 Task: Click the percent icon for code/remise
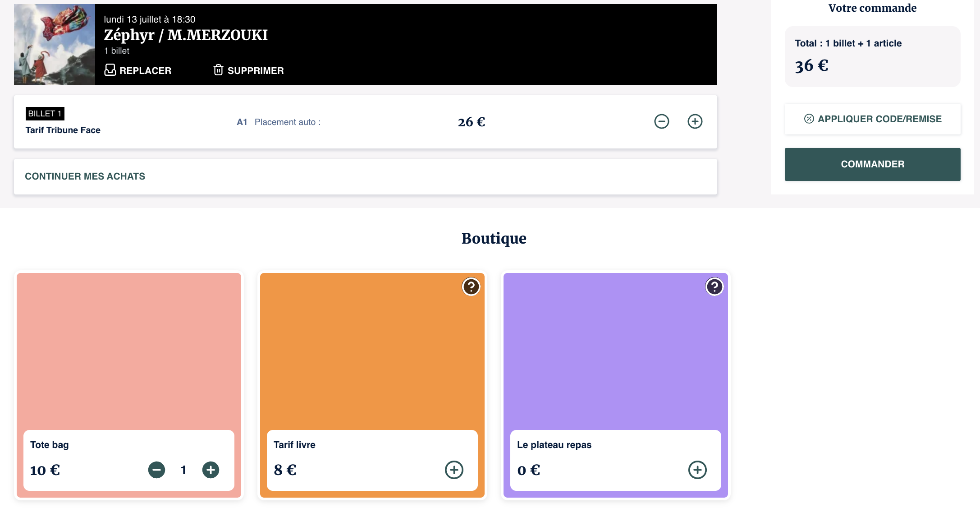point(809,119)
